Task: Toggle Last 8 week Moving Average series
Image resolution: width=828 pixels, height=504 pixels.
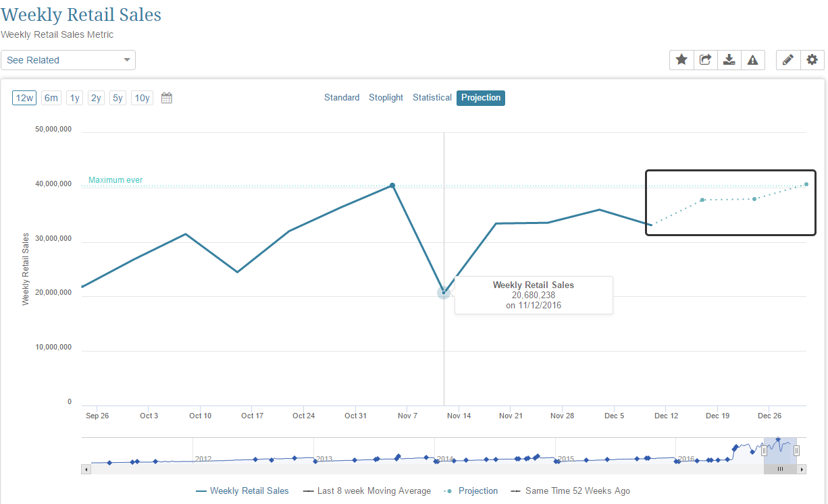Action: 367,491
